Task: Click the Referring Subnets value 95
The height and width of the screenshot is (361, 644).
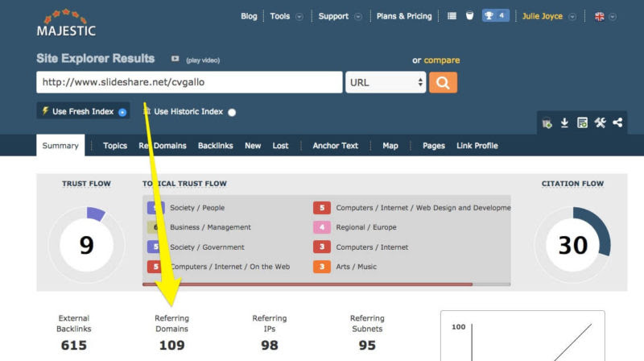Action: 367,346
